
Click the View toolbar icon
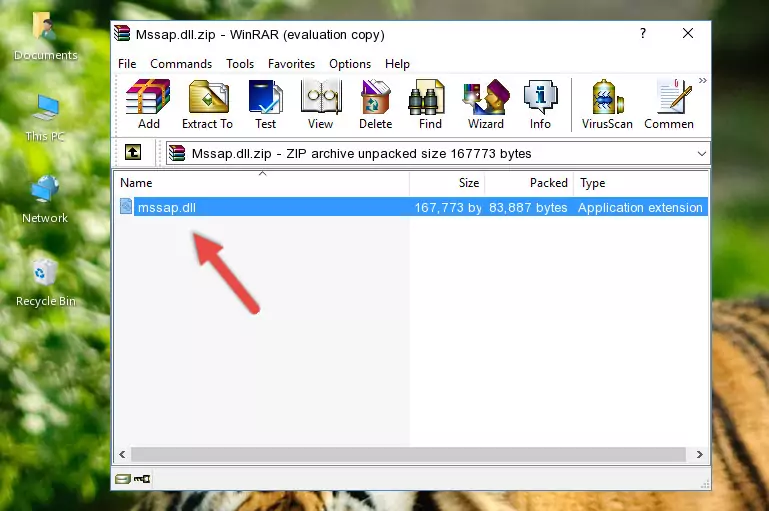coord(321,104)
